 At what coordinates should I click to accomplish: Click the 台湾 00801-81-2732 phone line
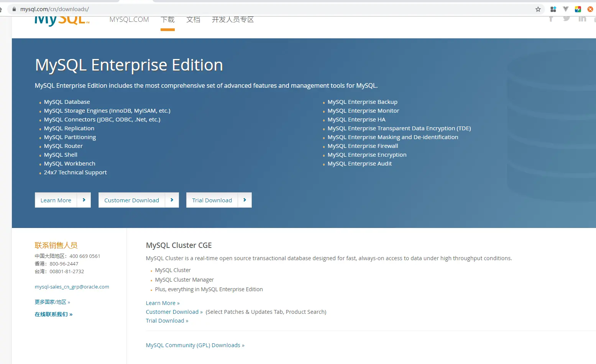59,271
